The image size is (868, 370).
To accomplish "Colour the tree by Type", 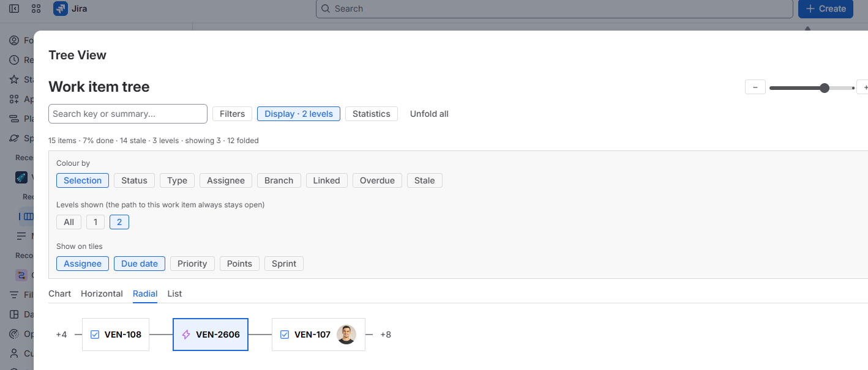I will point(178,180).
